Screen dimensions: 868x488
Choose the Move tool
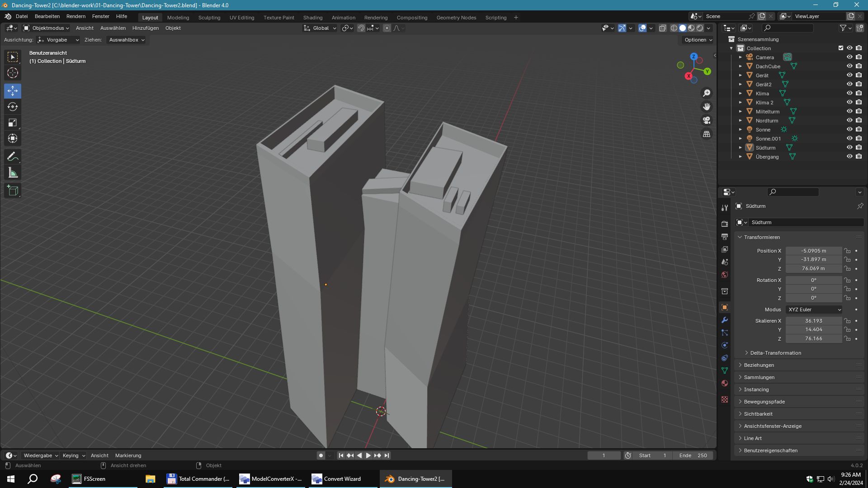[x=13, y=91]
